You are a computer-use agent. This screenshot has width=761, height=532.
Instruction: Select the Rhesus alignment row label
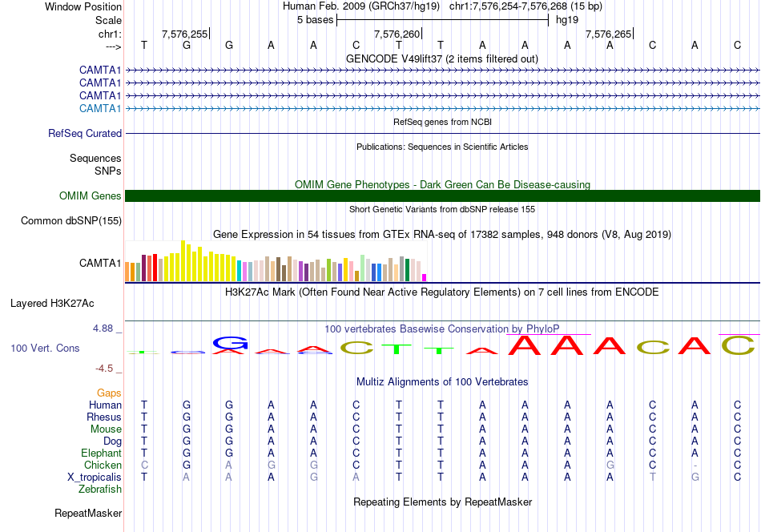[x=104, y=417]
